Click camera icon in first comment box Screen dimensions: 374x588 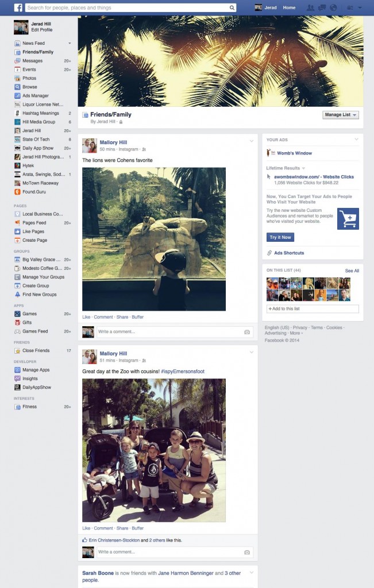click(247, 332)
